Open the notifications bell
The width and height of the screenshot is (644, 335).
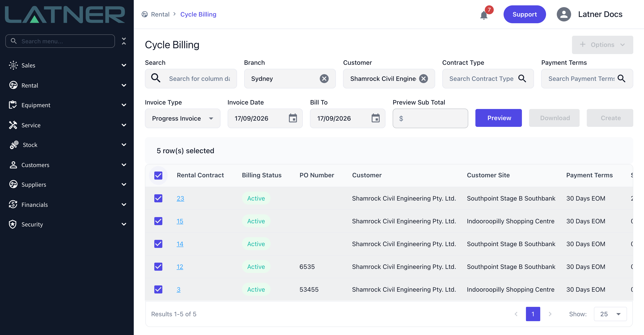(484, 15)
